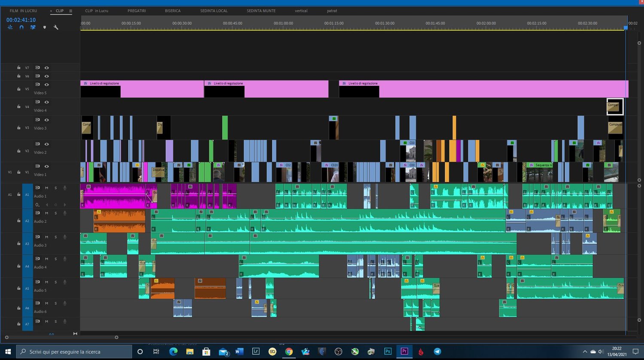This screenshot has width=644, height=360.
Task: Toggle sync lock for Video 5 track
Action: pos(37,85)
